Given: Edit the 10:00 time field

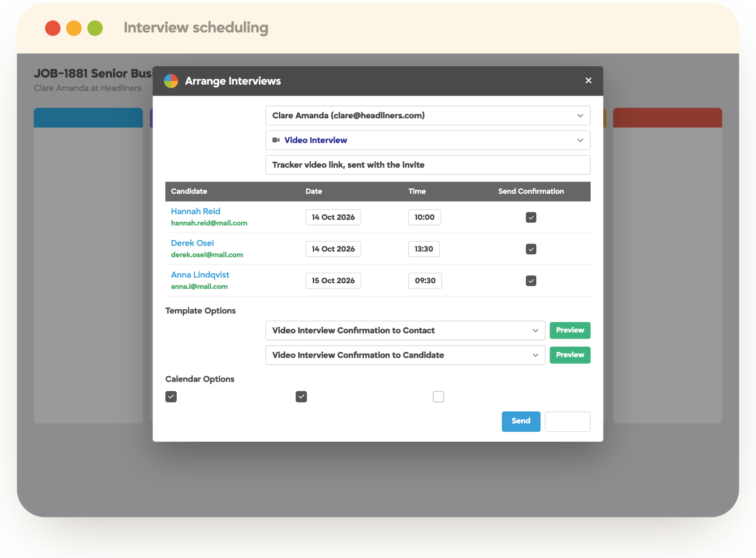Looking at the screenshot, I should [424, 217].
